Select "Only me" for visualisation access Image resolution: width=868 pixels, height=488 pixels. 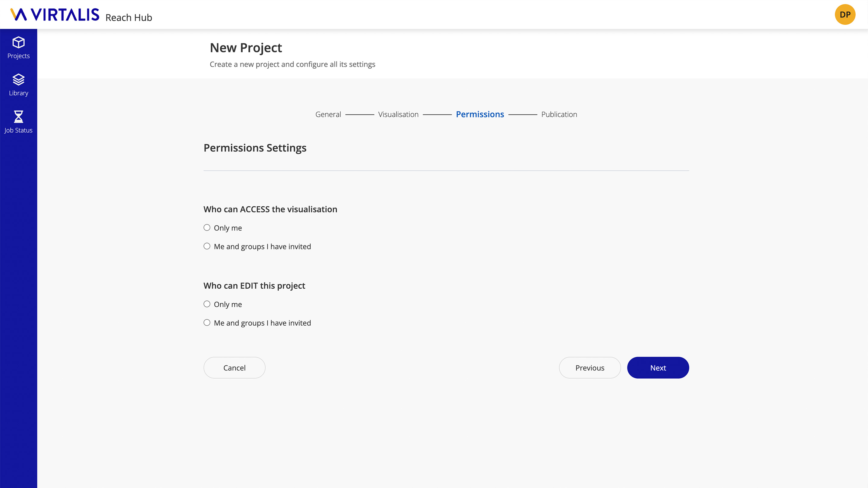[x=207, y=228]
